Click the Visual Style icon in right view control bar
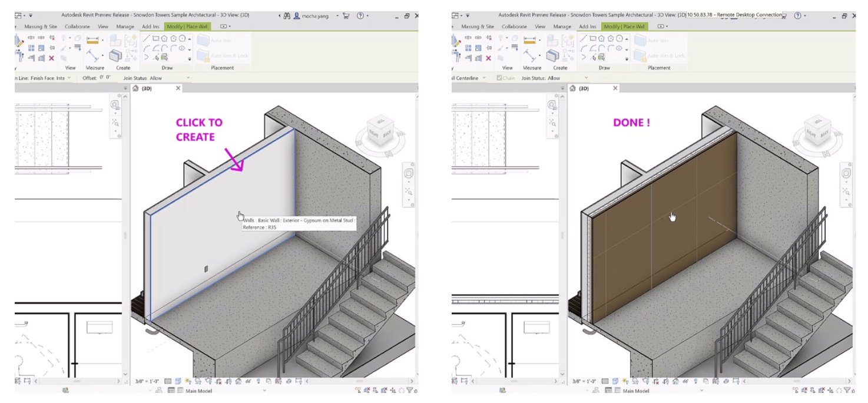 click(615, 381)
